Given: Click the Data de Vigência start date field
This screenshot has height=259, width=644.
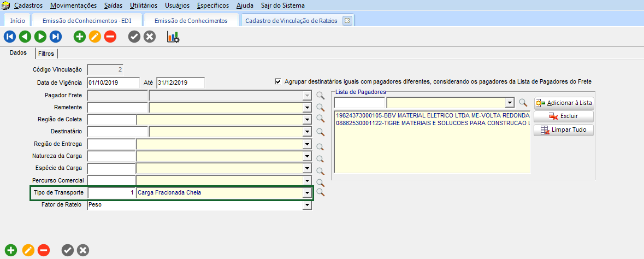Looking at the screenshot, I should (113, 83).
